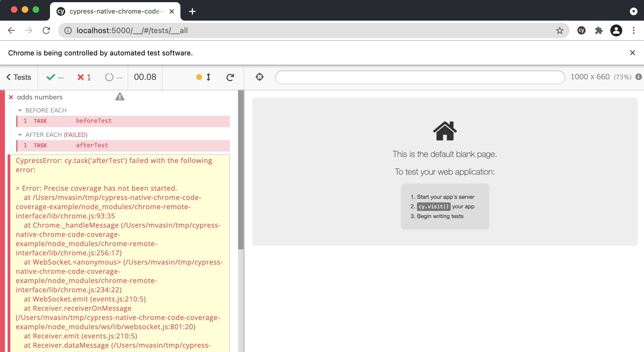Open Chrome three-dot menu
The image size is (644, 352).
[633, 30]
